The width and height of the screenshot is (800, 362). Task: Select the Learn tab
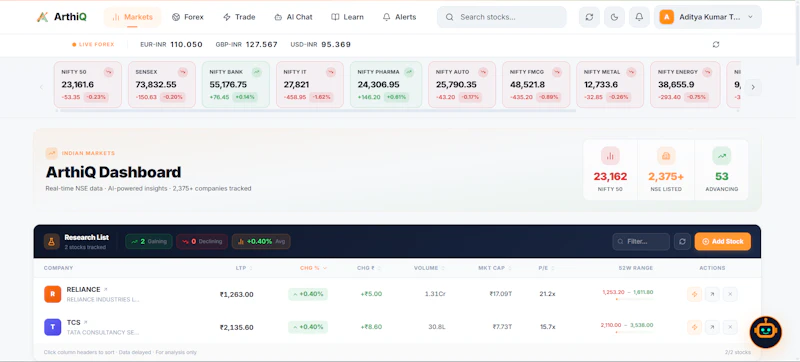(347, 17)
